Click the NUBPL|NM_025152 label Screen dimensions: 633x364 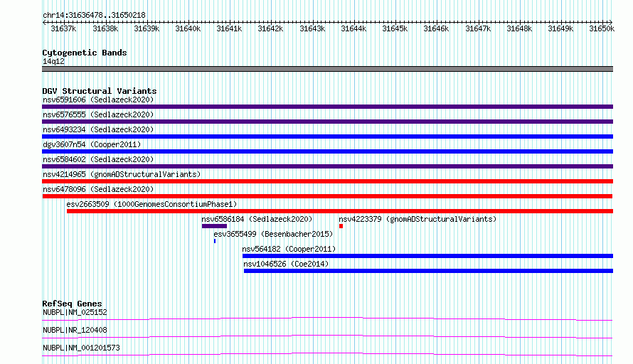(x=75, y=312)
